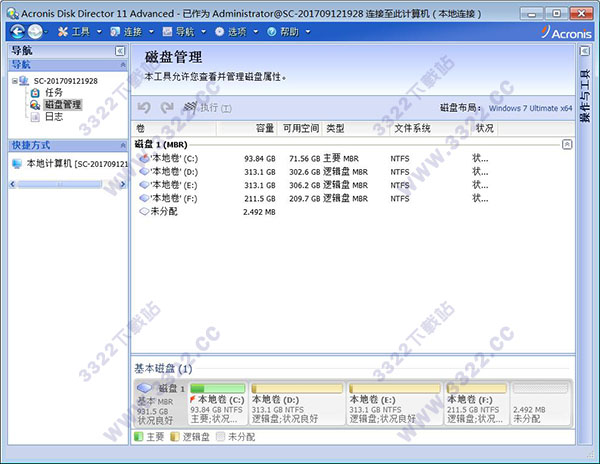The width and height of the screenshot is (600, 464).
Task: Open the 帮助 (Help) menu
Action: pyautogui.click(x=283, y=32)
